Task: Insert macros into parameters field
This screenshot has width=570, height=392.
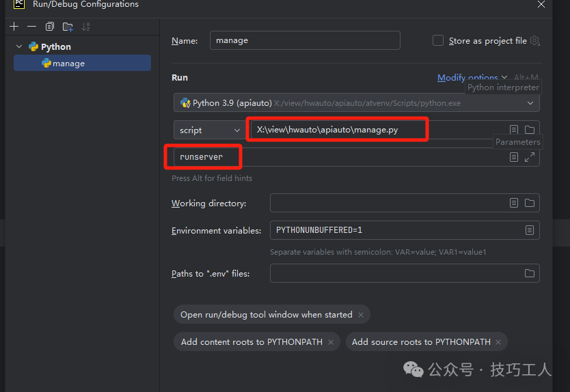Action: point(514,157)
